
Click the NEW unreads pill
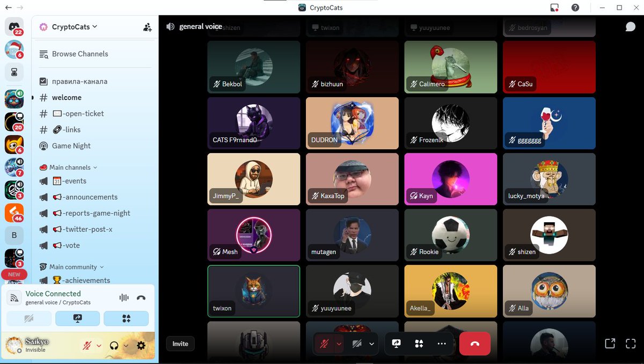point(14,274)
